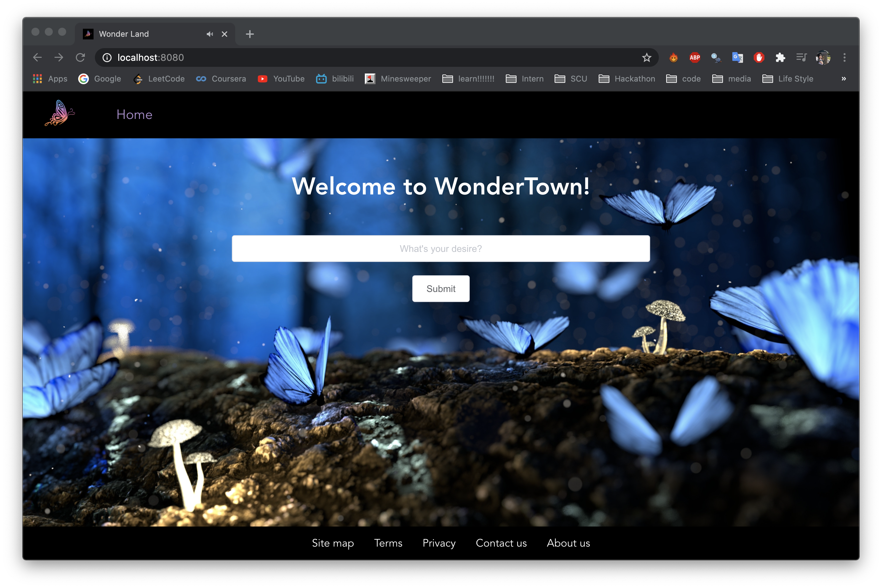Click the Google Translate extension icon

(737, 57)
